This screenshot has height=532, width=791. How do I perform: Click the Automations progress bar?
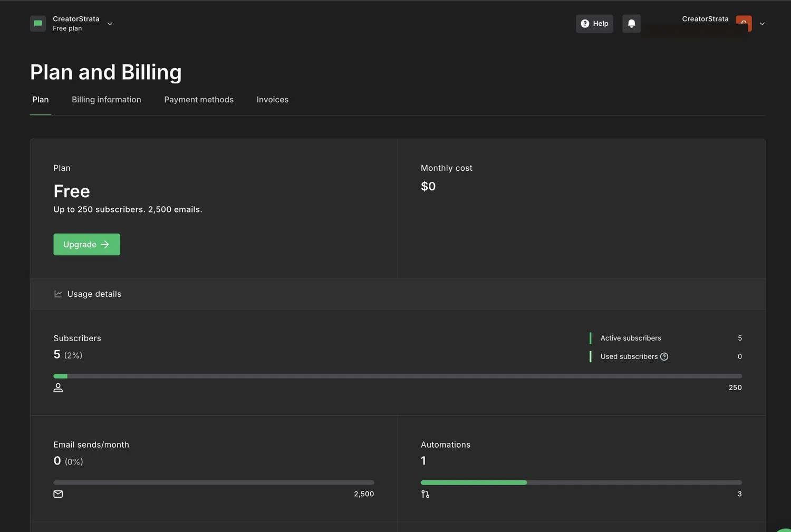point(581,482)
